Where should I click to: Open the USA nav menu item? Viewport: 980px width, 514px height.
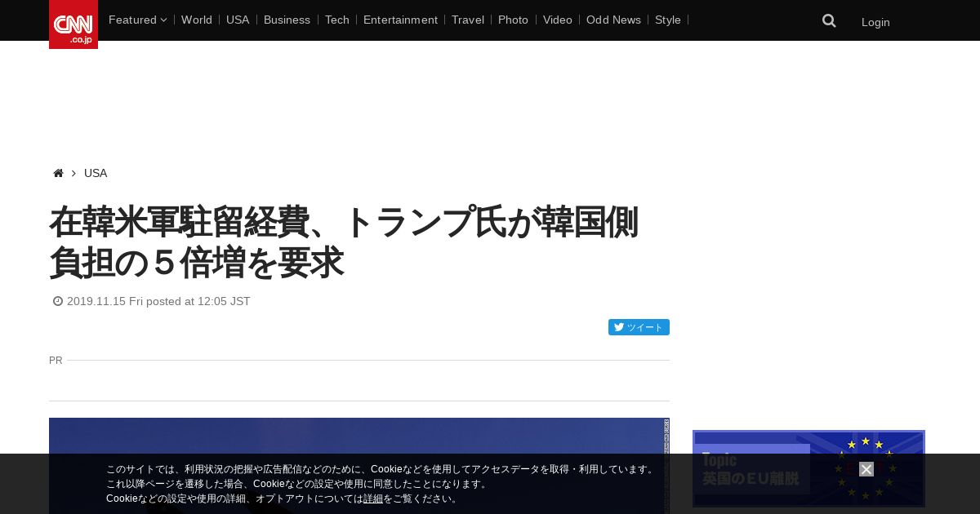(238, 20)
